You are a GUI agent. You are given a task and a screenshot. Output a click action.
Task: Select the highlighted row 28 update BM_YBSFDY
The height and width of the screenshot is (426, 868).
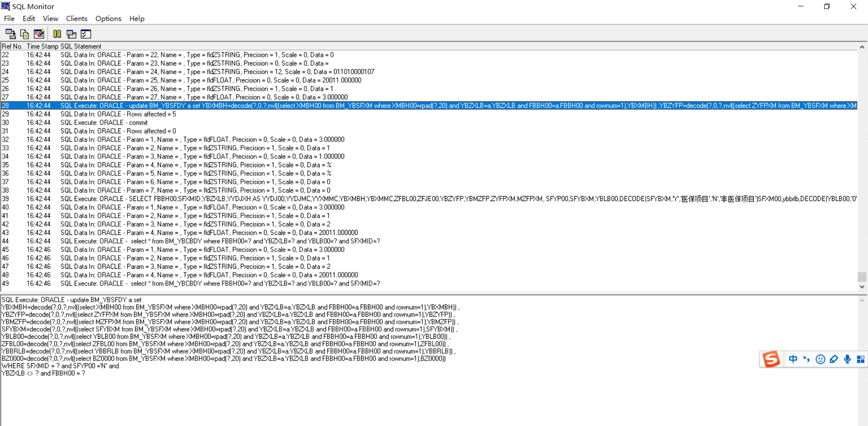pyautogui.click(x=429, y=106)
